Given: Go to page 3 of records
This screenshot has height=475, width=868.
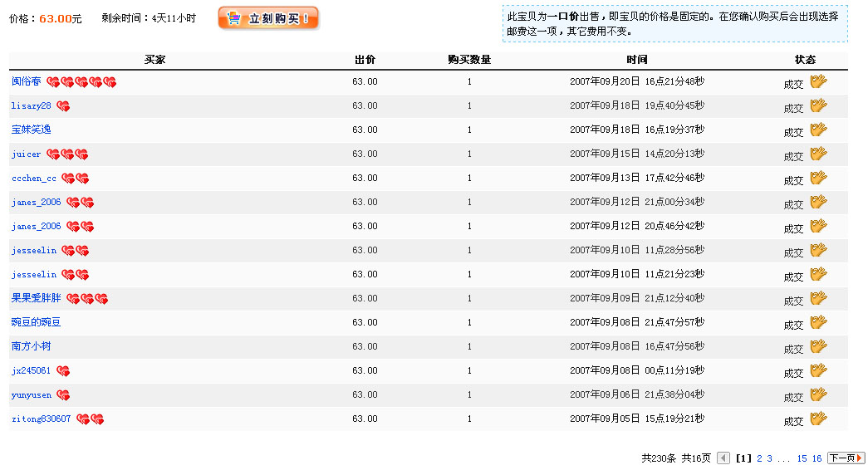Looking at the screenshot, I should [769, 458].
